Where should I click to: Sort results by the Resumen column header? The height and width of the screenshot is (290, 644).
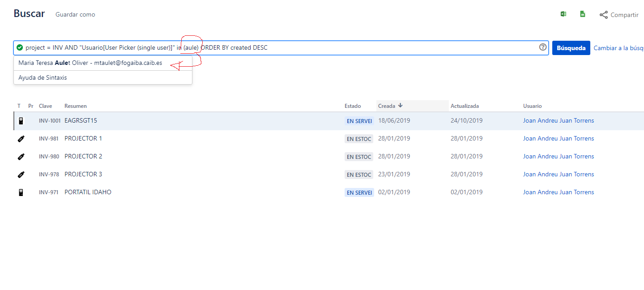[x=76, y=106]
